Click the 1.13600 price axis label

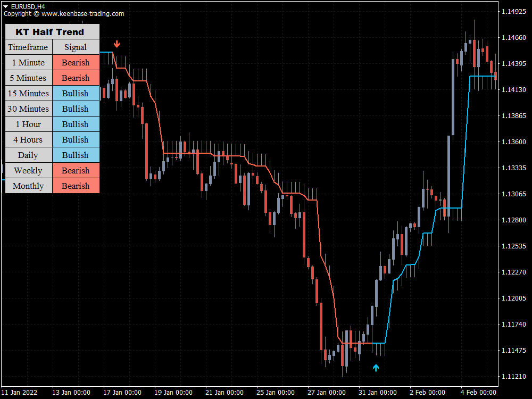(514, 142)
